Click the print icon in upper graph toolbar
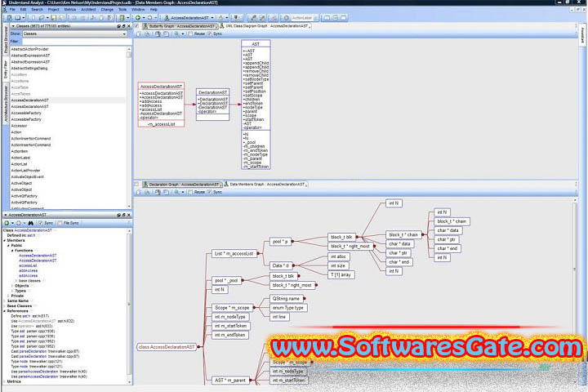 pos(147,33)
